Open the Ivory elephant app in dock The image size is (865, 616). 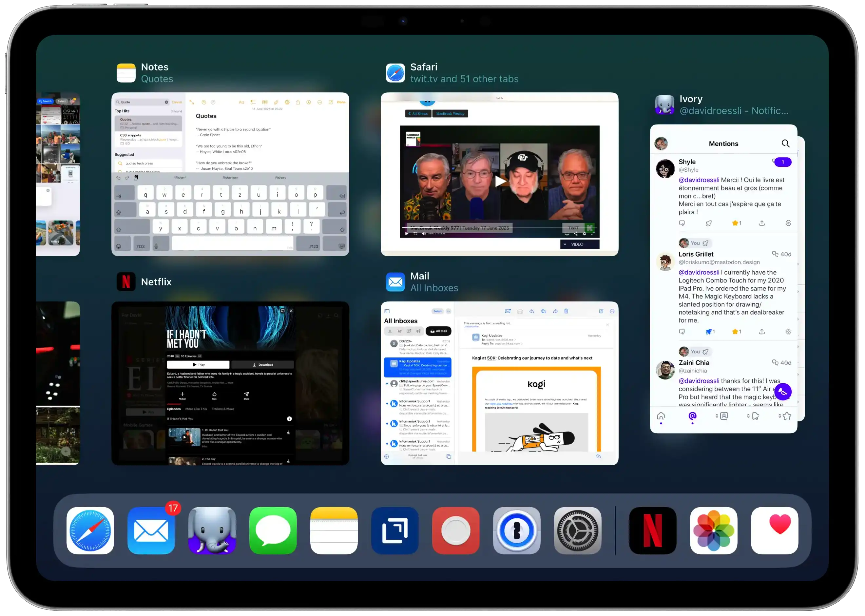coord(212,530)
